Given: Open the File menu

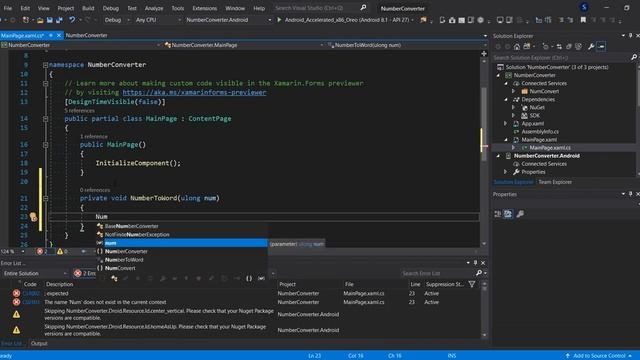Looking at the screenshot, I should 8,8.
